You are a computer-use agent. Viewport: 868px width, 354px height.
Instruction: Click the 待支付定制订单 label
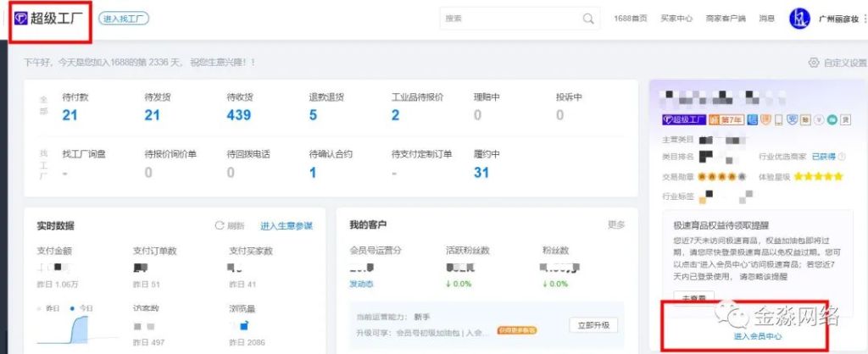(x=421, y=154)
